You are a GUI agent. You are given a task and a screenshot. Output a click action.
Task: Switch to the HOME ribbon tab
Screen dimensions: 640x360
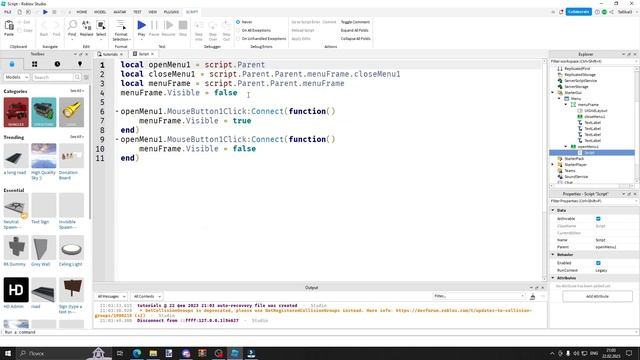(82, 12)
